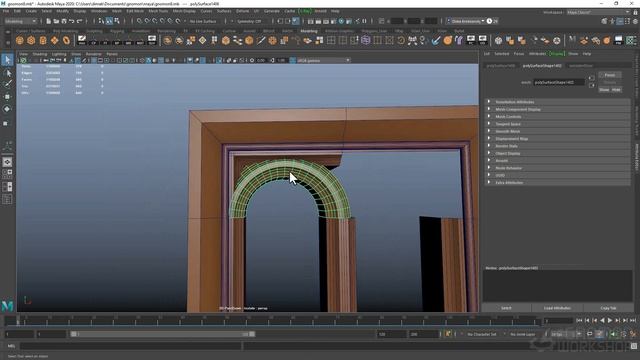
Task: Click the purple lattice cube shelf icon
Action: point(366,40)
